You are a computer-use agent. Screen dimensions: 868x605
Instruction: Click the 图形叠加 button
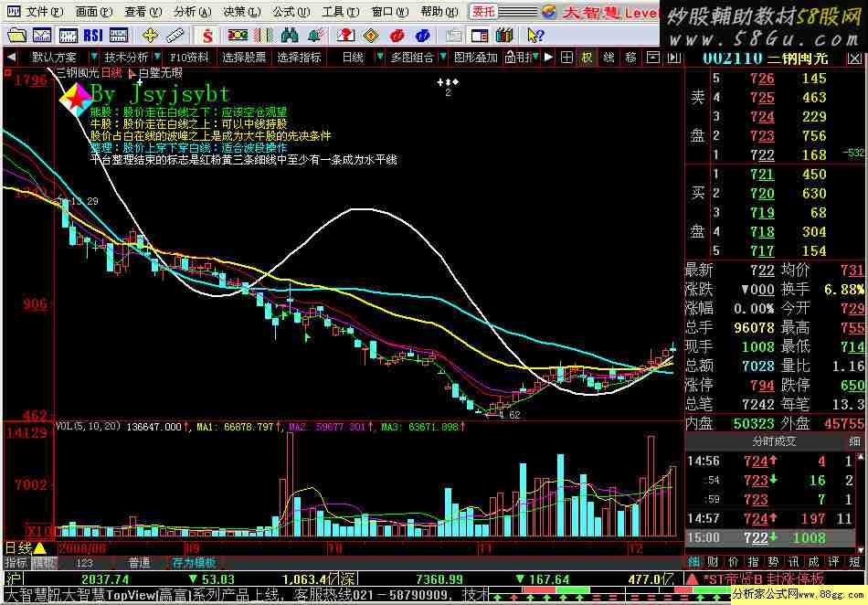point(475,57)
